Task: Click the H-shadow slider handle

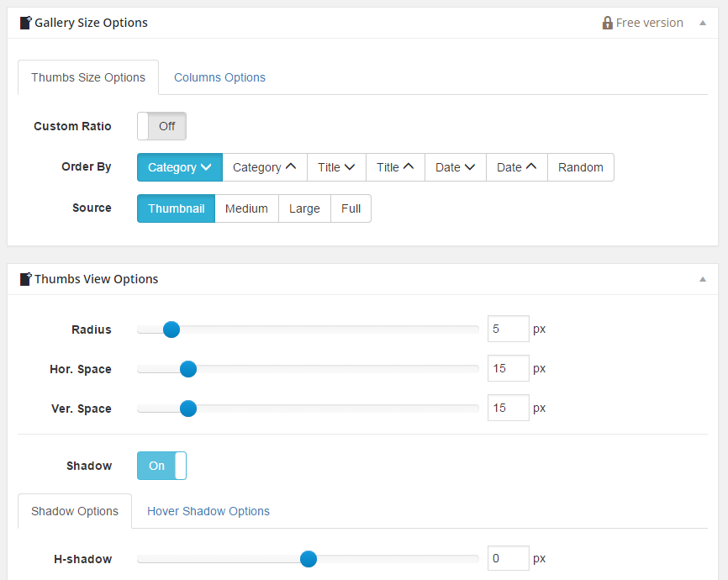Action: (309, 559)
